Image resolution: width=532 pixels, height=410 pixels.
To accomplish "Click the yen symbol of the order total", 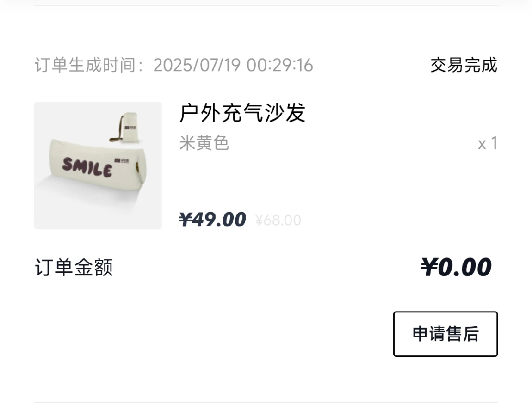I will pyautogui.click(x=429, y=267).
